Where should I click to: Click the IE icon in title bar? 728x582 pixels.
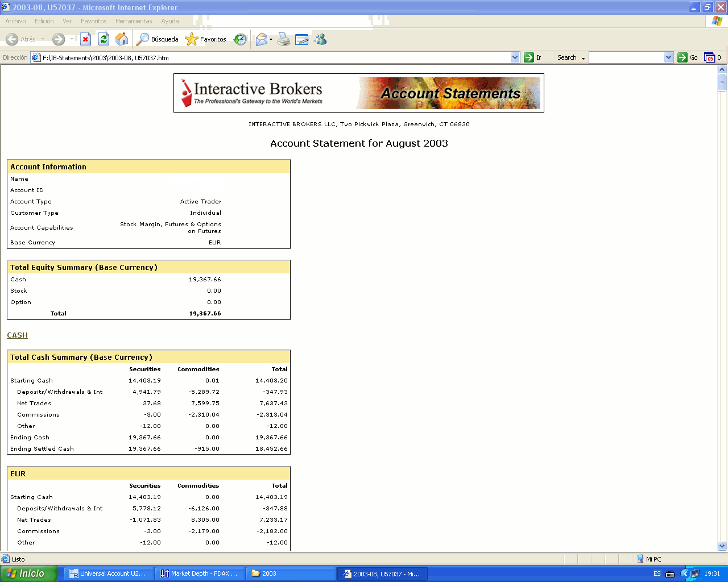(6, 7)
